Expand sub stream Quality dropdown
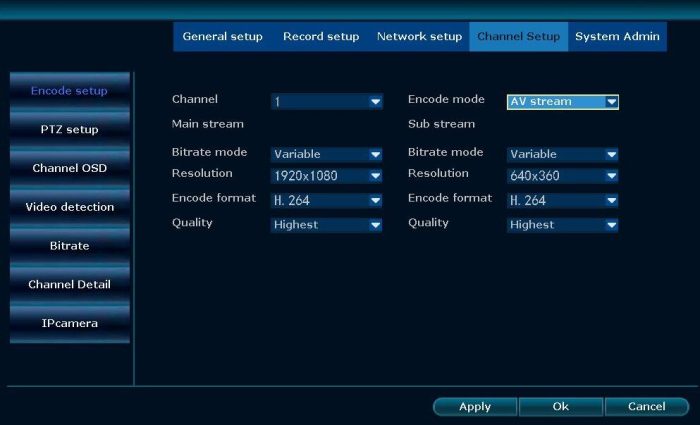700x425 pixels. pyautogui.click(x=563, y=225)
